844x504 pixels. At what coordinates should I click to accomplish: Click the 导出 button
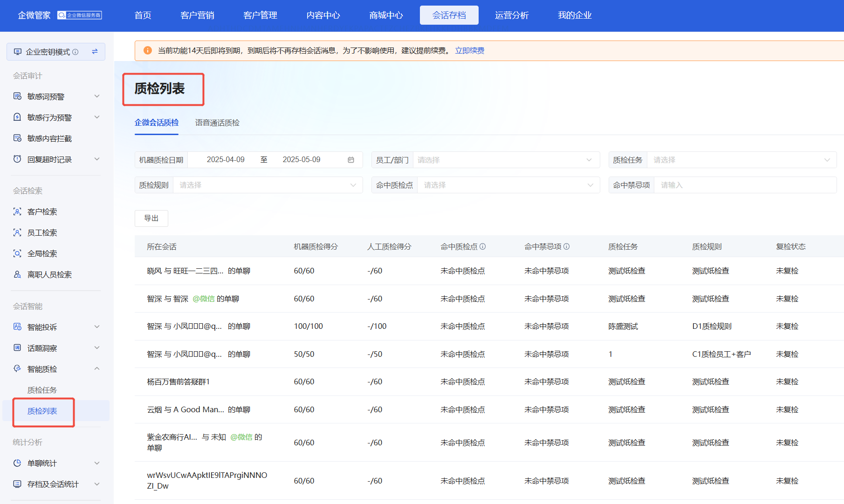click(x=151, y=218)
